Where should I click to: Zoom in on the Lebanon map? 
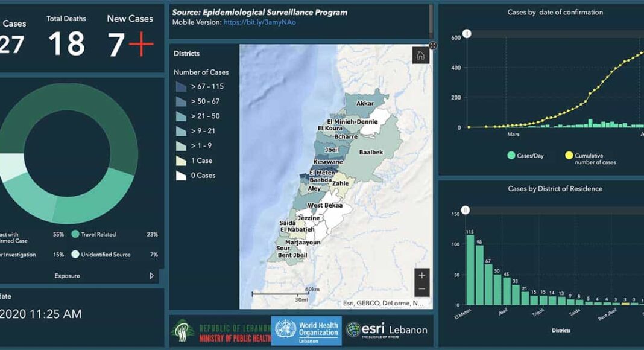[422, 276]
